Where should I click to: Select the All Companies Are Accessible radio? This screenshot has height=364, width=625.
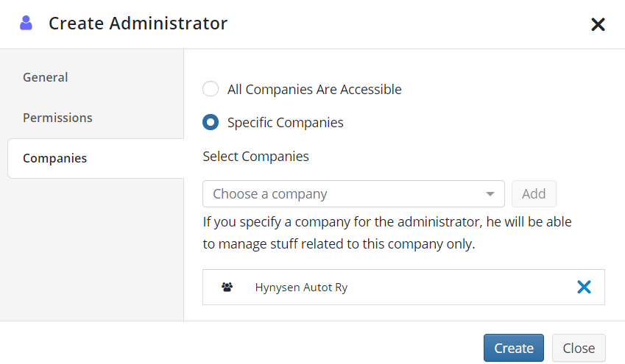tap(211, 89)
